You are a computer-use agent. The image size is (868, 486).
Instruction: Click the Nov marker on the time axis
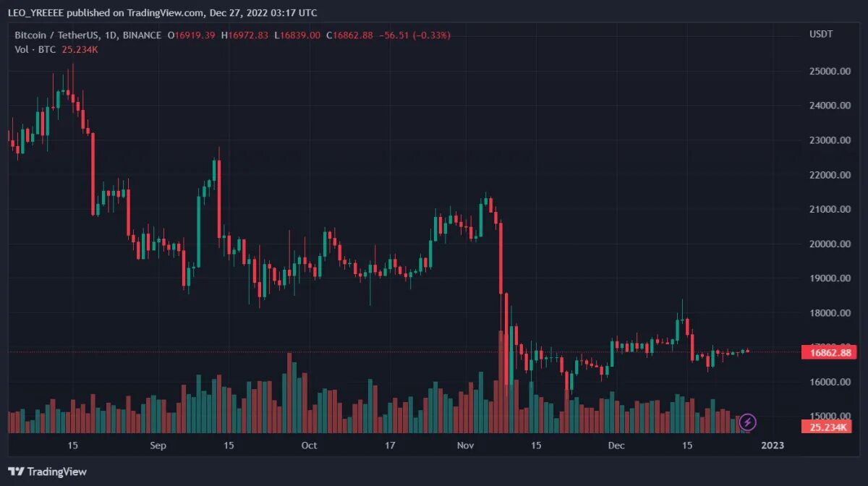click(465, 445)
